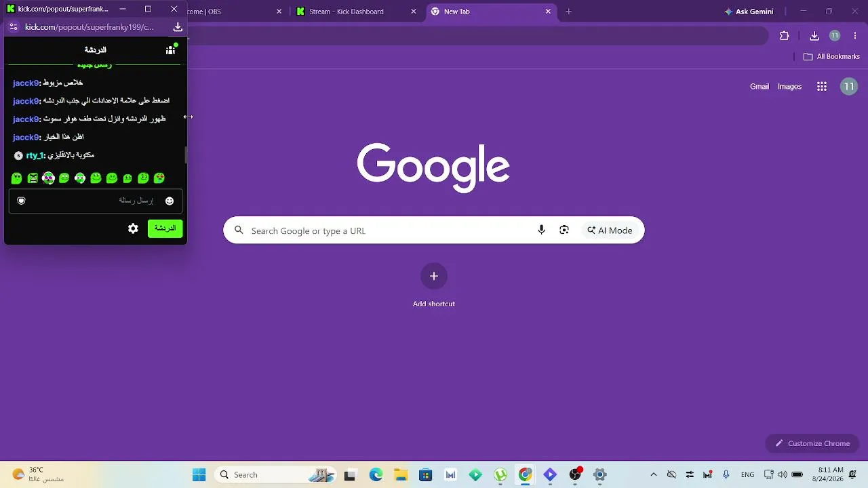This screenshot has height=488, width=868.
Task: Click the green chat send button
Action: (x=165, y=228)
